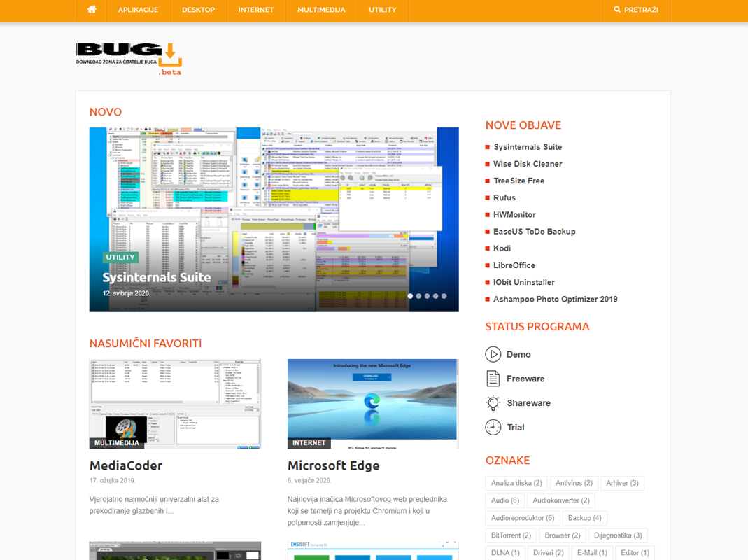Select the Editor tag
Screen dimensions: 748x560
(635, 553)
